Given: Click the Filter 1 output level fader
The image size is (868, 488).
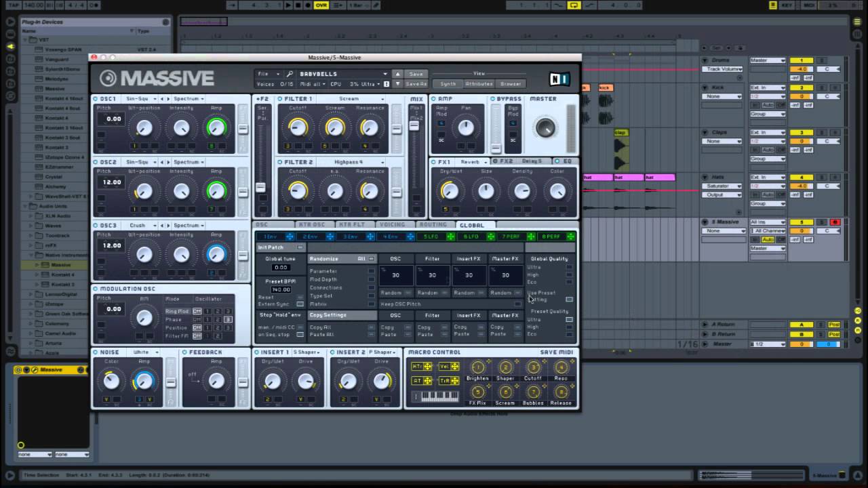Looking at the screenshot, I should pos(396,129).
